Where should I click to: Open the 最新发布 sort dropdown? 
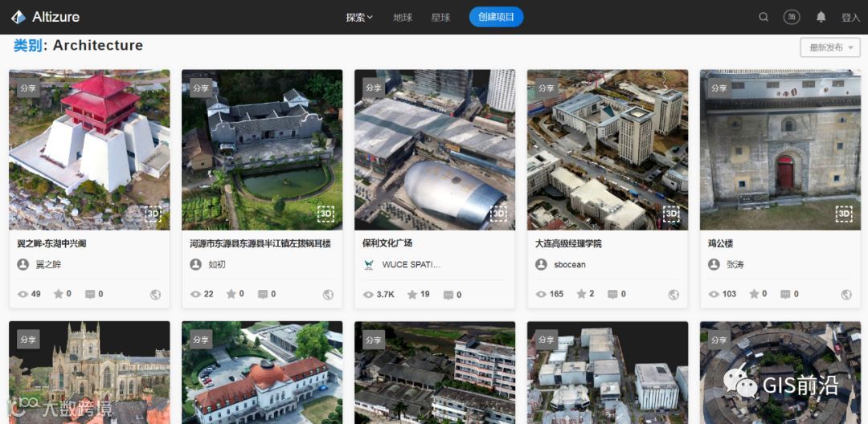(830, 47)
